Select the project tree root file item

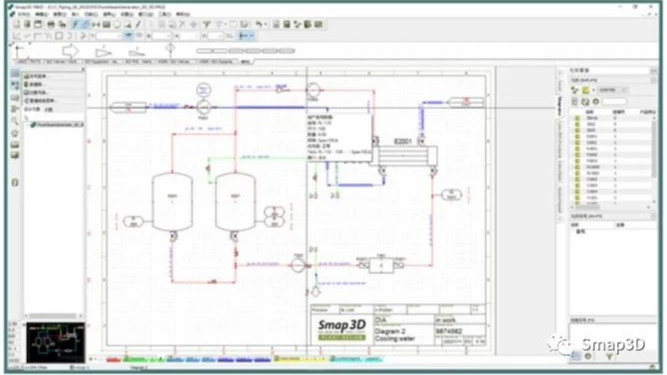57,125
